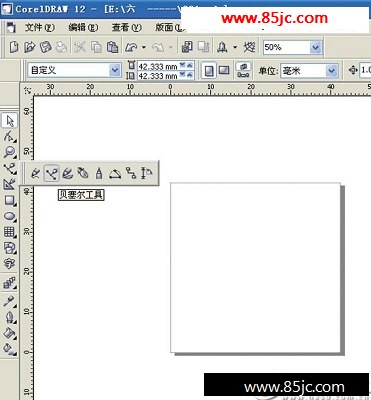The height and width of the screenshot is (400, 371).
Task: Click the Corel online icon beside the zoom box
Action: 250,47
